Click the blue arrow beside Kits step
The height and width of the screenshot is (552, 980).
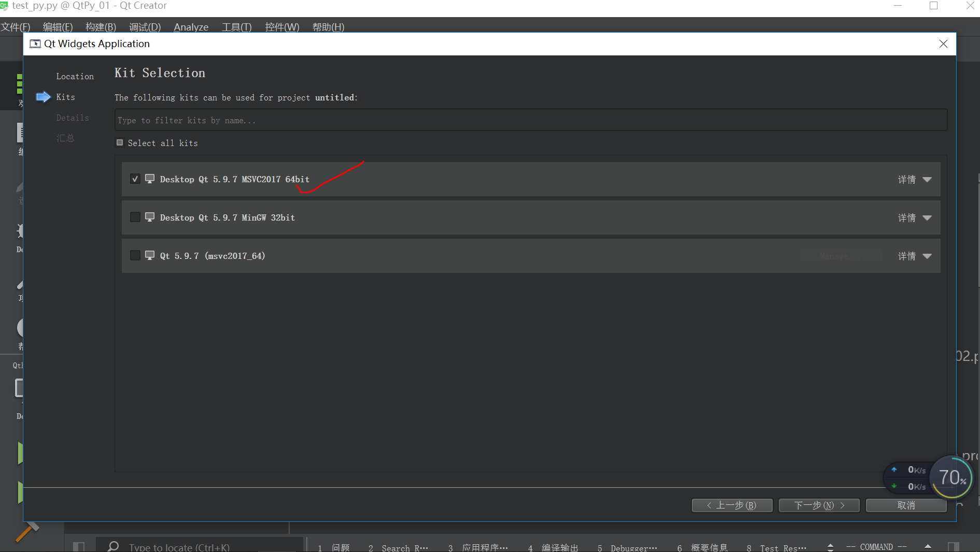(x=43, y=97)
